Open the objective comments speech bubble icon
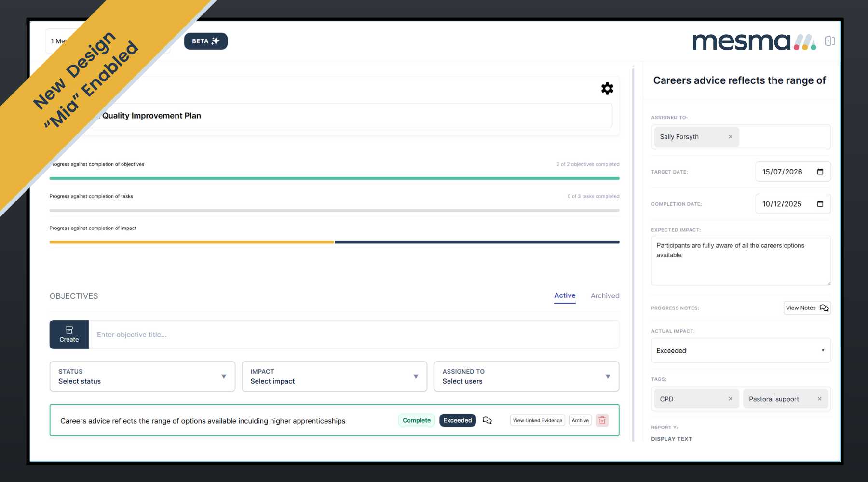This screenshot has height=482, width=868. (487, 420)
